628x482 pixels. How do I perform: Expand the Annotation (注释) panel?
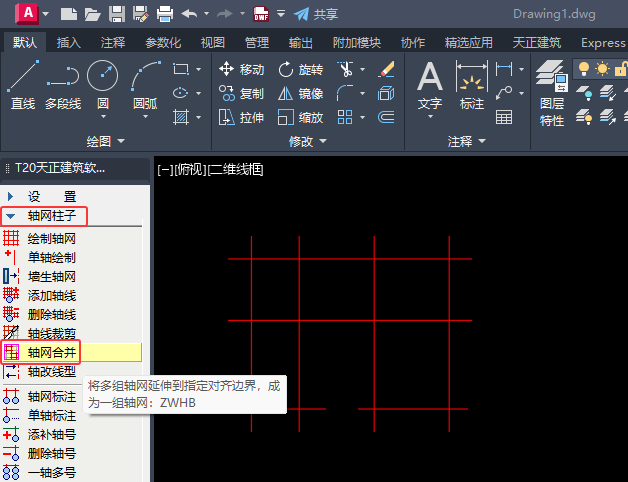click(467, 141)
